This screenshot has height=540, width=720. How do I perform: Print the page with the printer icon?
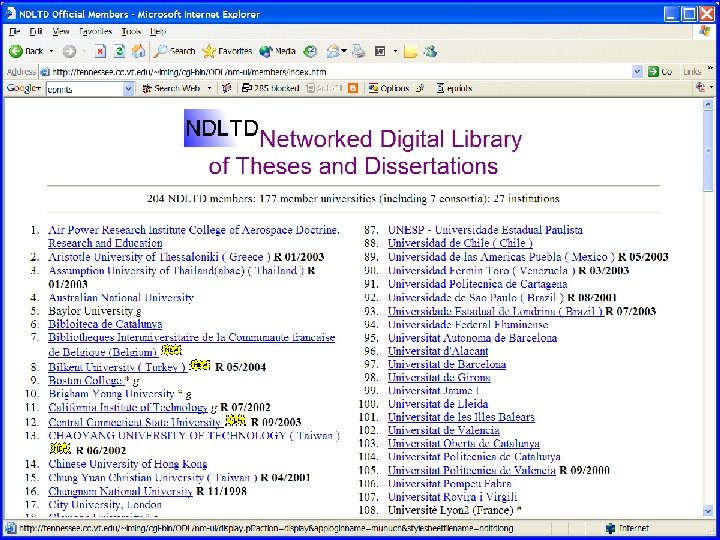tap(359, 51)
